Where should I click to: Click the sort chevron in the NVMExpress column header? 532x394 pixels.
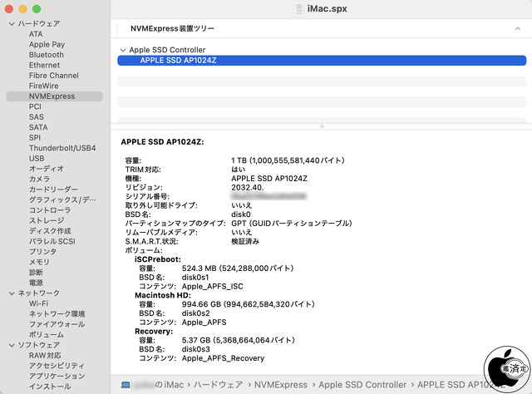coord(517,28)
